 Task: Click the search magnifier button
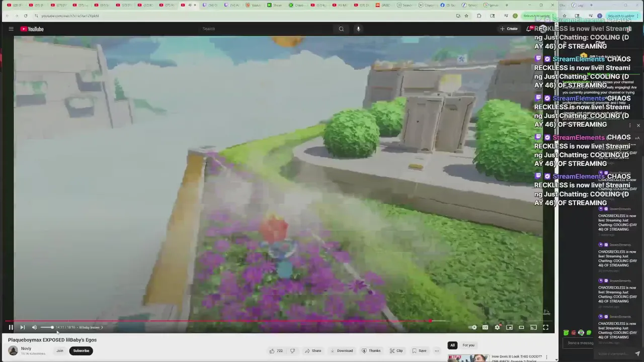tap(341, 29)
